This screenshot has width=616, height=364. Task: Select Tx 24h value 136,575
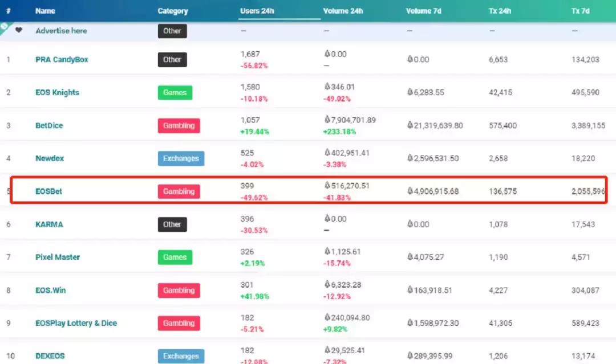coord(503,191)
